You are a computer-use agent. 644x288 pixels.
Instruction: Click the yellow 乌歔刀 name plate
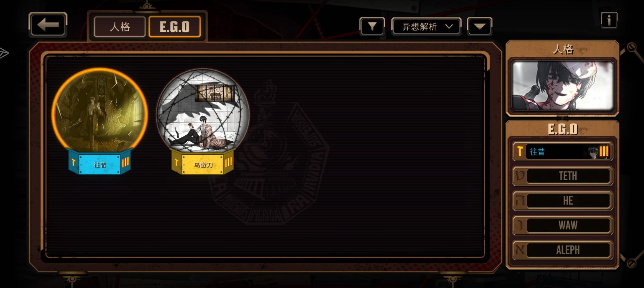(x=203, y=164)
